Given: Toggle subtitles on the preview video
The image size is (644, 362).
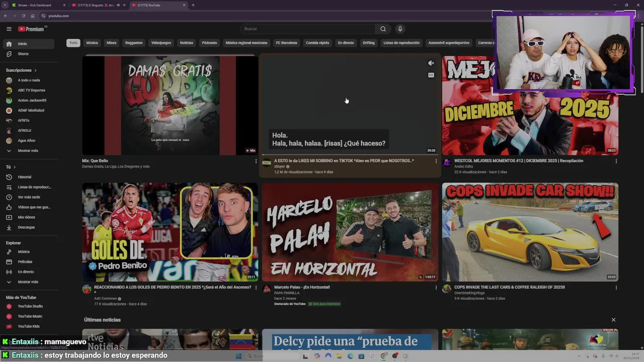Looking at the screenshot, I should click(x=431, y=75).
